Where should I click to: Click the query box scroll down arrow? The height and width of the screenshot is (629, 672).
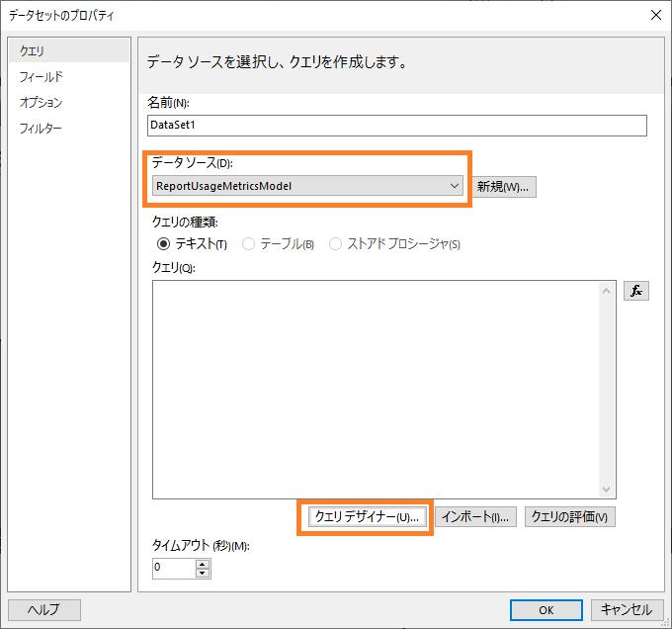(x=606, y=489)
